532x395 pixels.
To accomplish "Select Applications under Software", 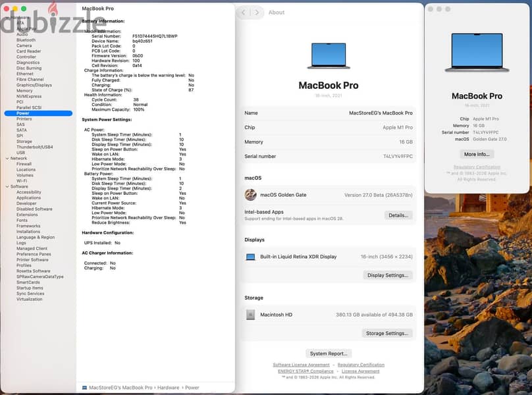I will point(28,198).
